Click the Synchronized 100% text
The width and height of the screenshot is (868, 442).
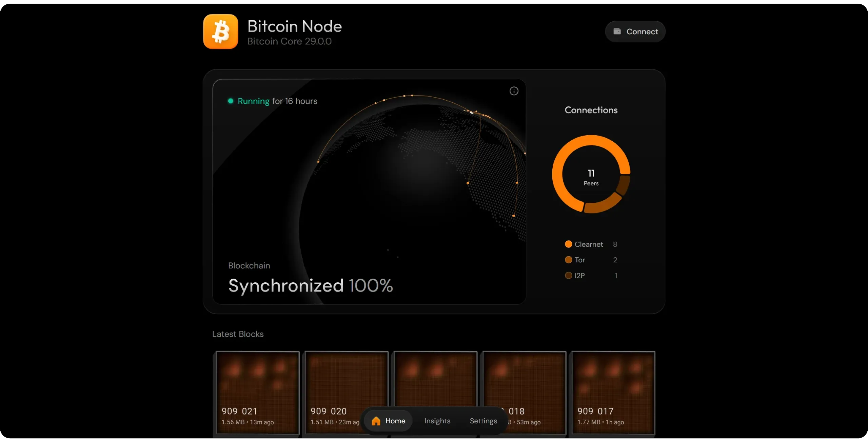click(311, 285)
